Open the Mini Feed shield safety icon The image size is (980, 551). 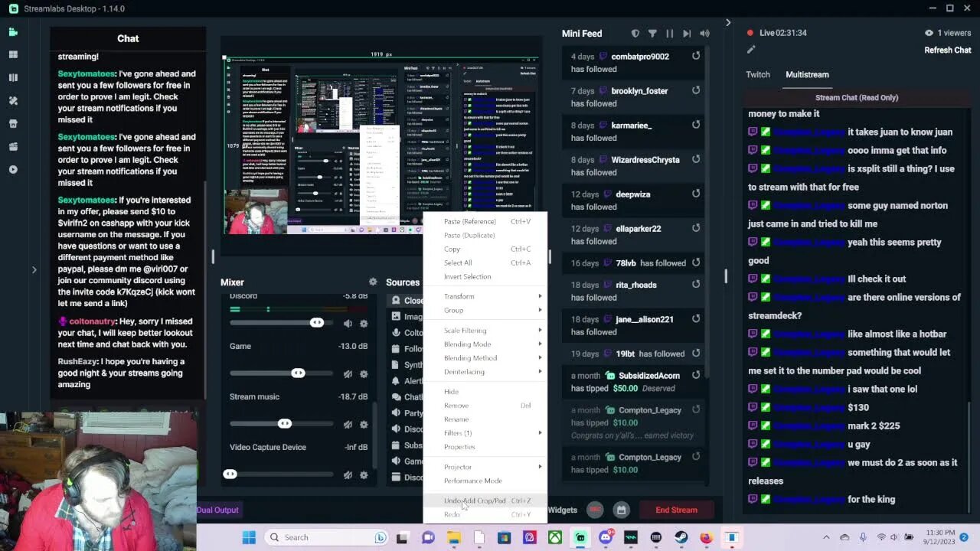pos(635,34)
